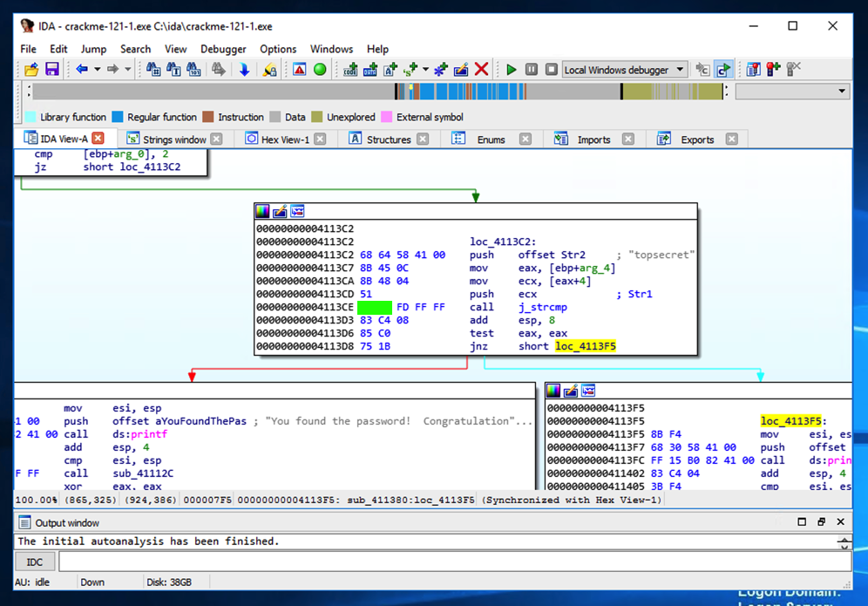Click the IDC button
Image resolution: width=868 pixels, height=606 pixels.
click(35, 562)
